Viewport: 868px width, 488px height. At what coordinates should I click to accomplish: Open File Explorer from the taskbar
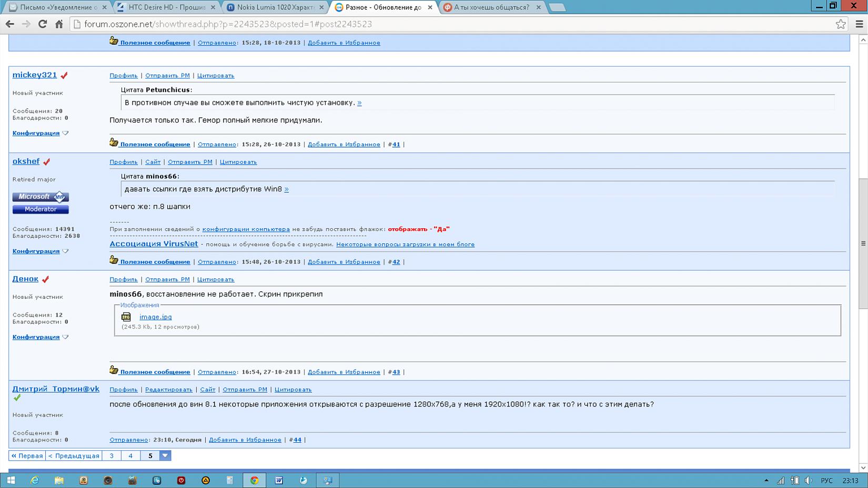pyautogui.click(x=59, y=480)
